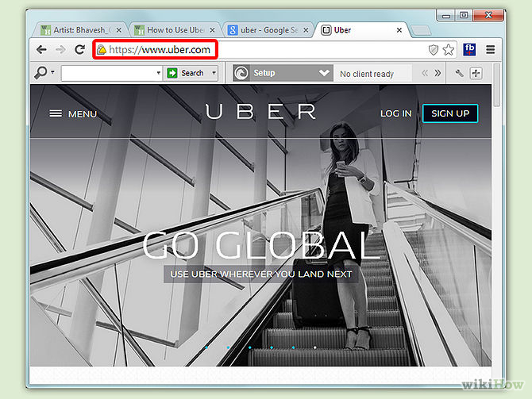Click the address bar URL https://www.uber.com

(160, 50)
